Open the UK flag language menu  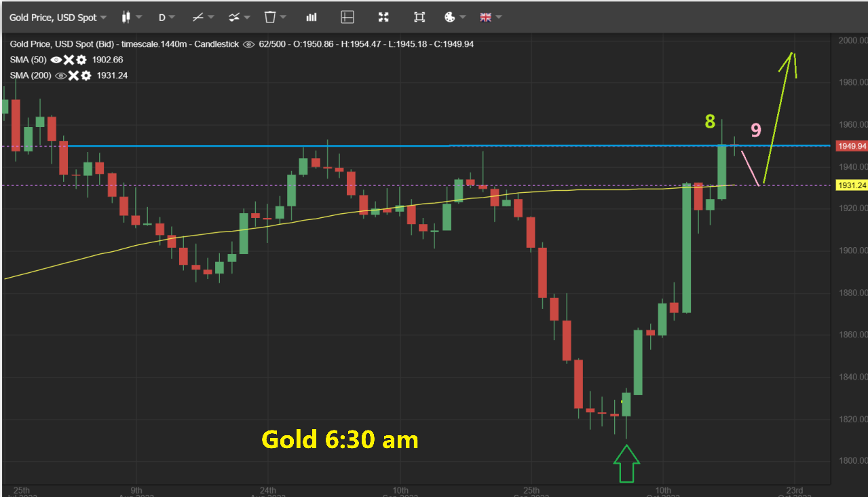(491, 17)
